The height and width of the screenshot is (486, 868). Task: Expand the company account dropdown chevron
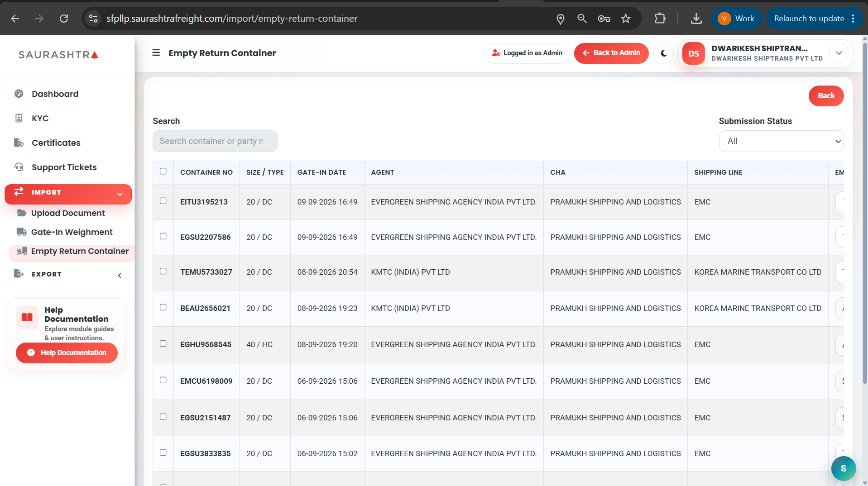839,53
